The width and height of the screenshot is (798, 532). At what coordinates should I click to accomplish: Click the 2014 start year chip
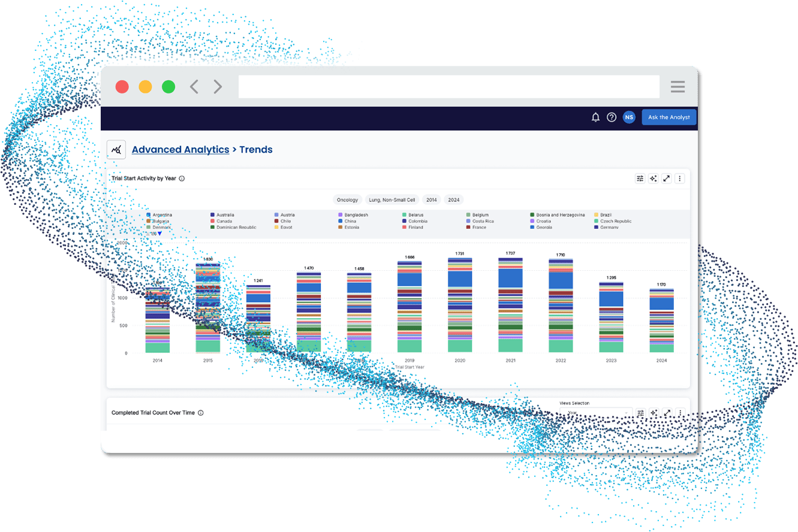tap(432, 200)
